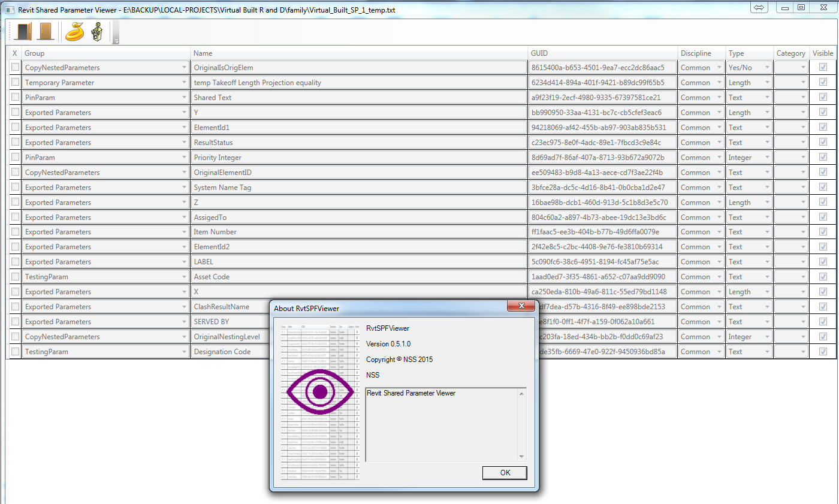The height and width of the screenshot is (504, 839).
Task: Click the double-arrow icon on the title bar
Action: pyautogui.click(x=759, y=7)
